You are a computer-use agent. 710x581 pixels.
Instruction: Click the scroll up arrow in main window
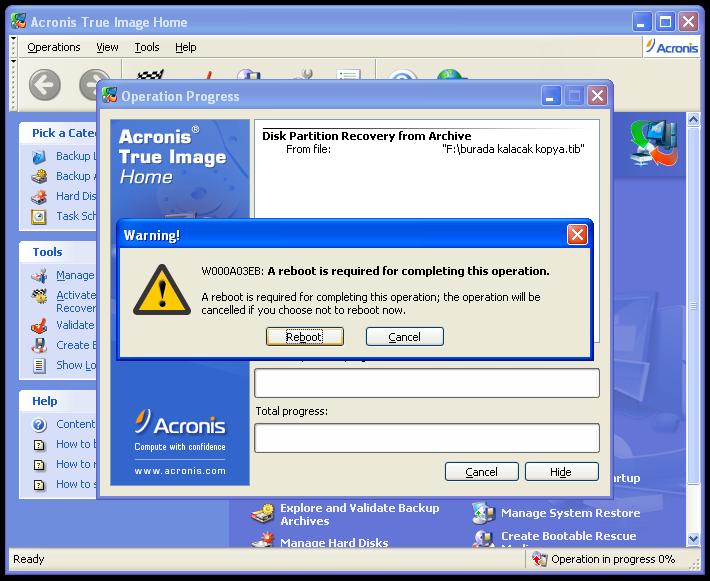click(x=693, y=120)
